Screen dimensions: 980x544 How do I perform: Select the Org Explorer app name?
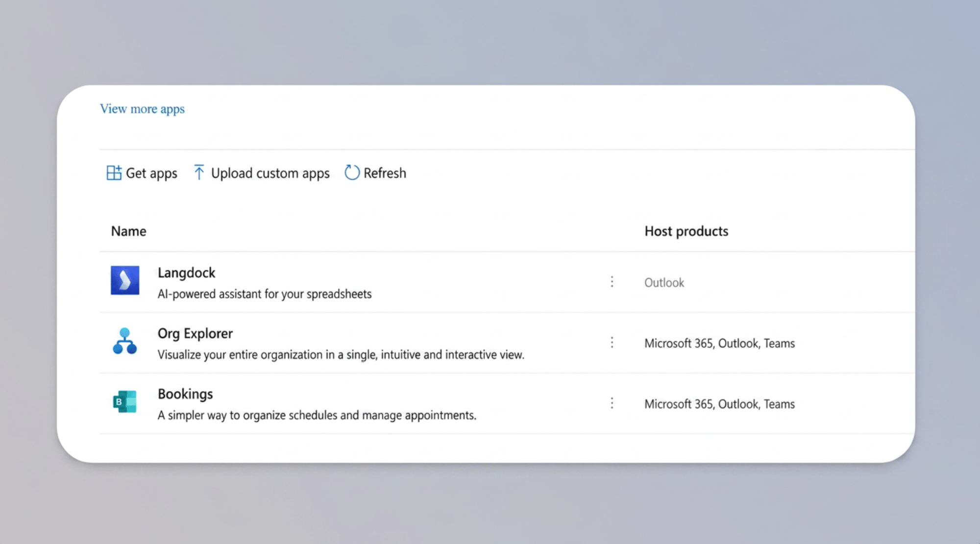195,334
